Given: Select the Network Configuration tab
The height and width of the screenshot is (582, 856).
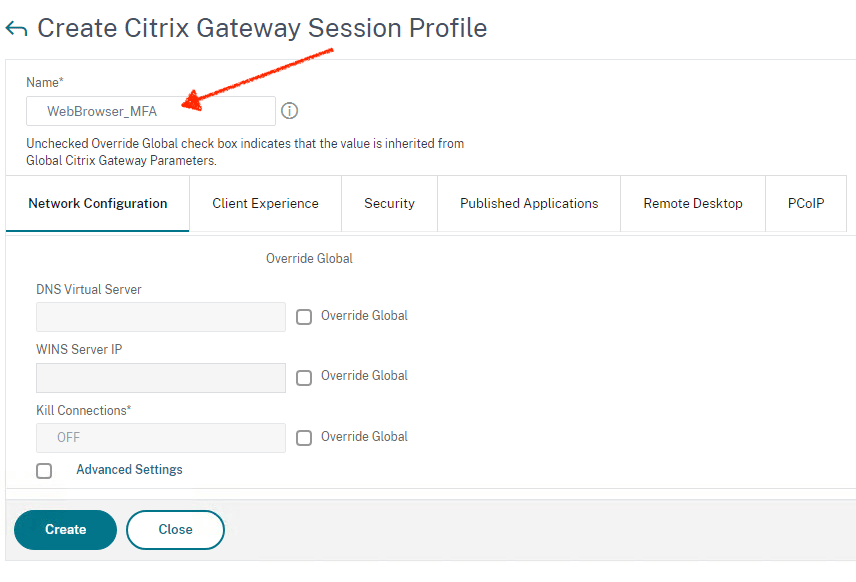Looking at the screenshot, I should point(97,203).
